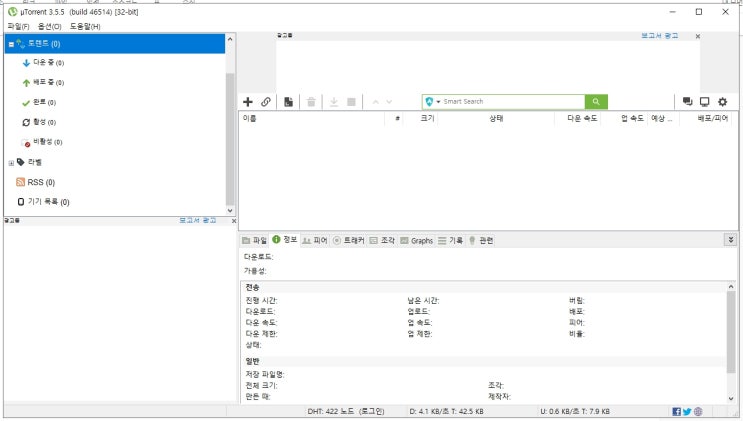Viewport: 743px width, 421px height.
Task: Select the 비활성 (0) filter
Action: pyautogui.click(x=42, y=142)
